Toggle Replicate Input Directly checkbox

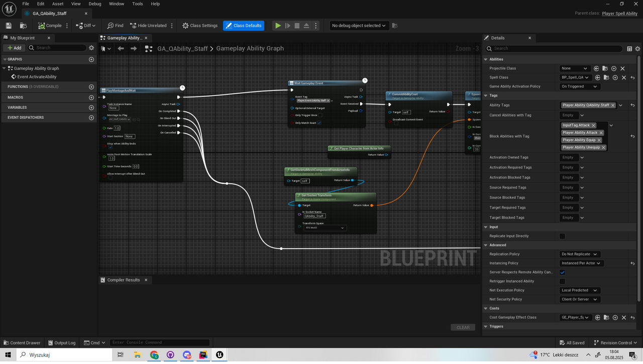point(562,236)
